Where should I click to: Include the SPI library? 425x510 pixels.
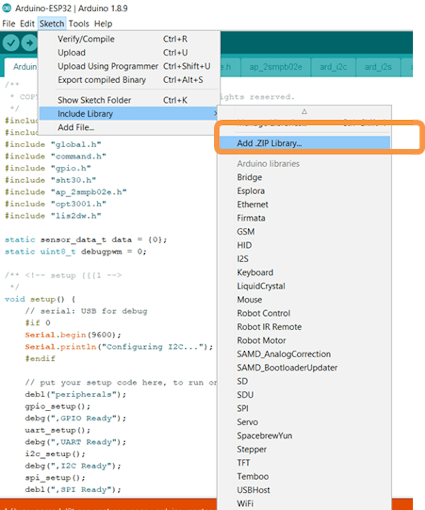[x=305, y=409]
